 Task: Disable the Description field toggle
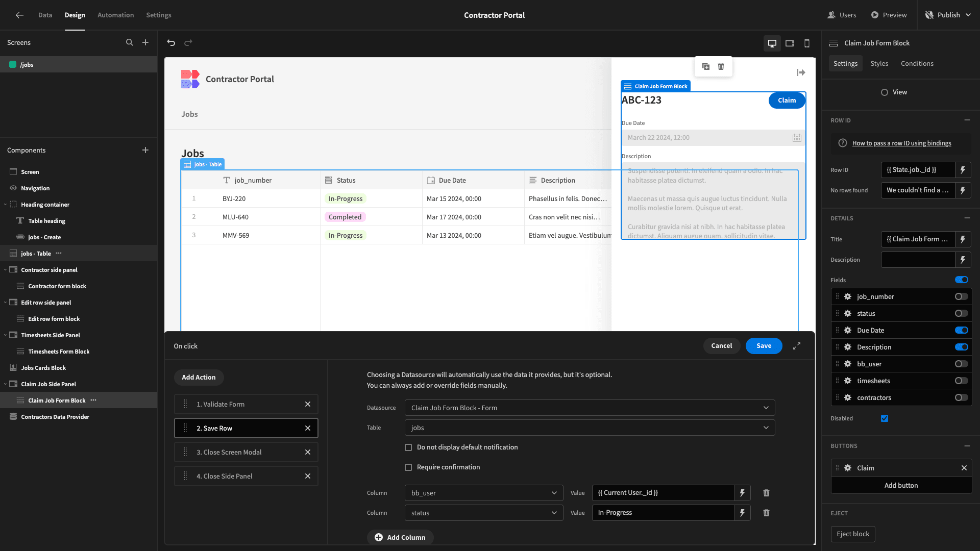[962, 347]
